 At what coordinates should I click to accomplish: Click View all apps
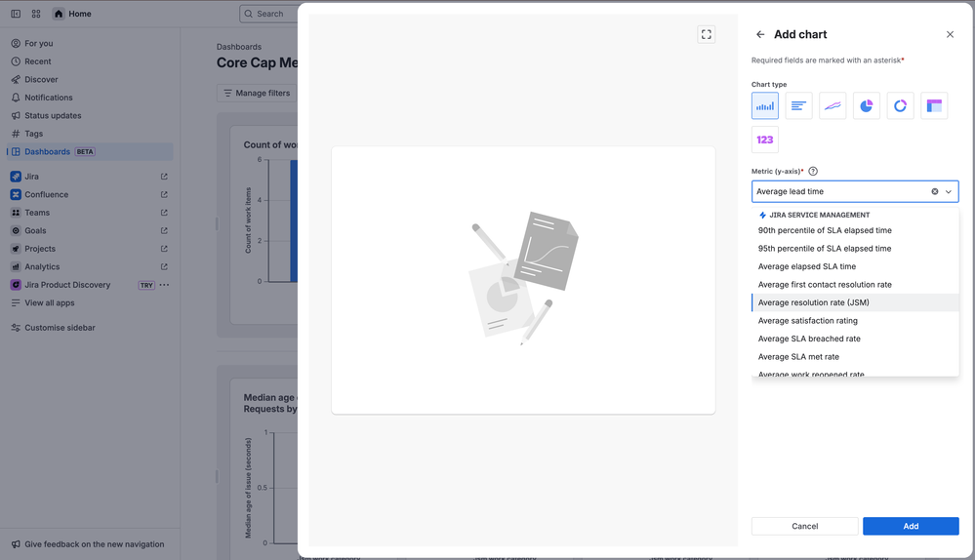90,302
